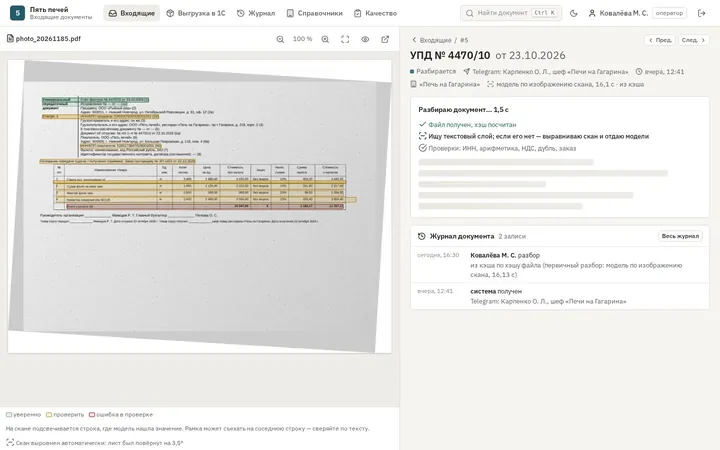Open the scan in a new window
Screen dimensions: 720x450
coord(385,39)
